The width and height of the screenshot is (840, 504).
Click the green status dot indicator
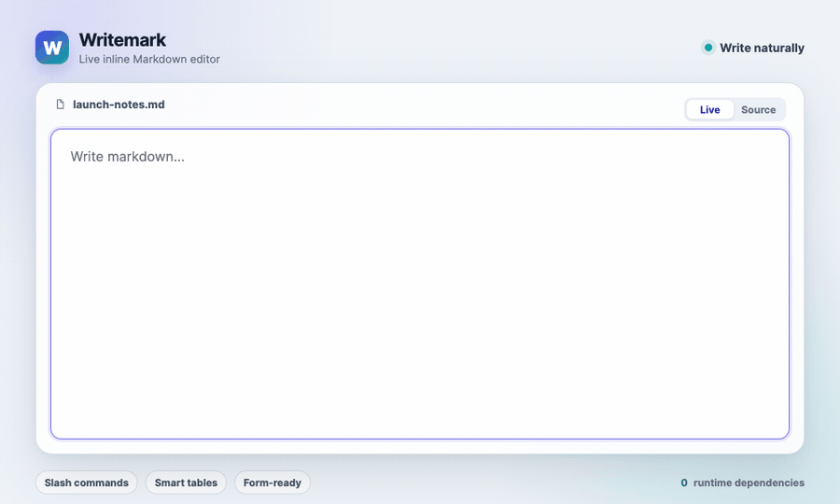point(708,48)
